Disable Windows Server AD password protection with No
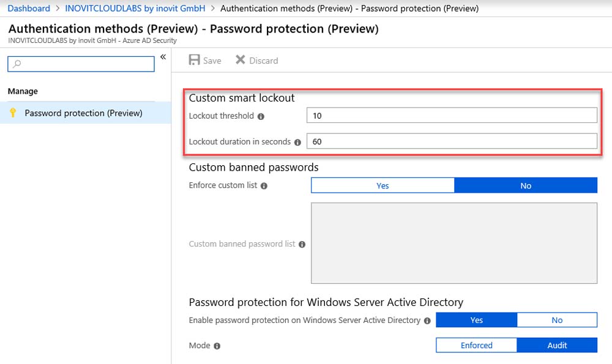The image size is (612, 364). coord(557,320)
